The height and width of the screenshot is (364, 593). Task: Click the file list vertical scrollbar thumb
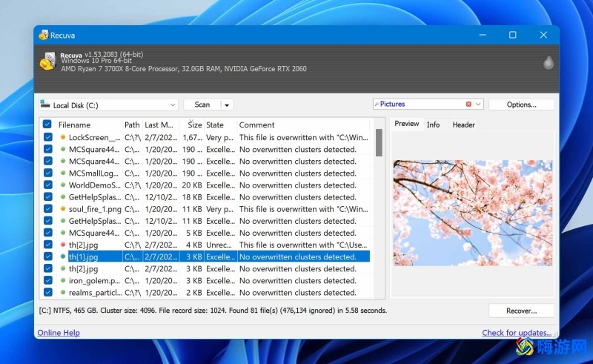379,142
